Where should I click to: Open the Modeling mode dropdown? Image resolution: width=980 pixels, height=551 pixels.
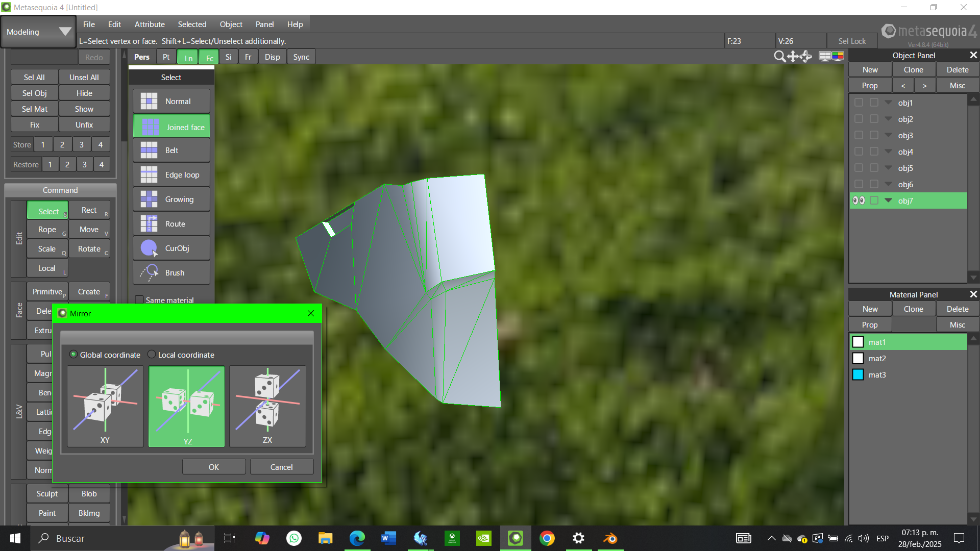coord(38,32)
